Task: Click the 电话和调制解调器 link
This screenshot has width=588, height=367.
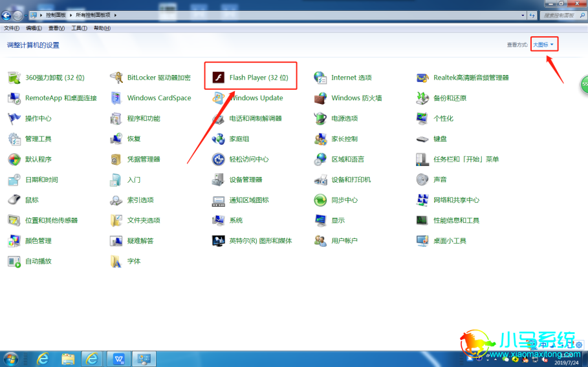Action: 256,118
